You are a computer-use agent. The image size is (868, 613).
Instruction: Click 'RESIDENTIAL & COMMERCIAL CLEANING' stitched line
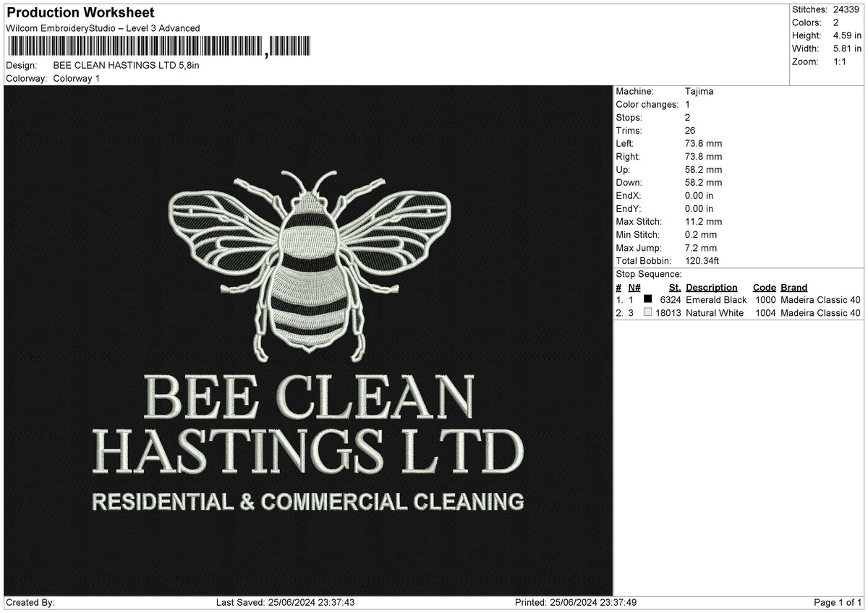(308, 501)
